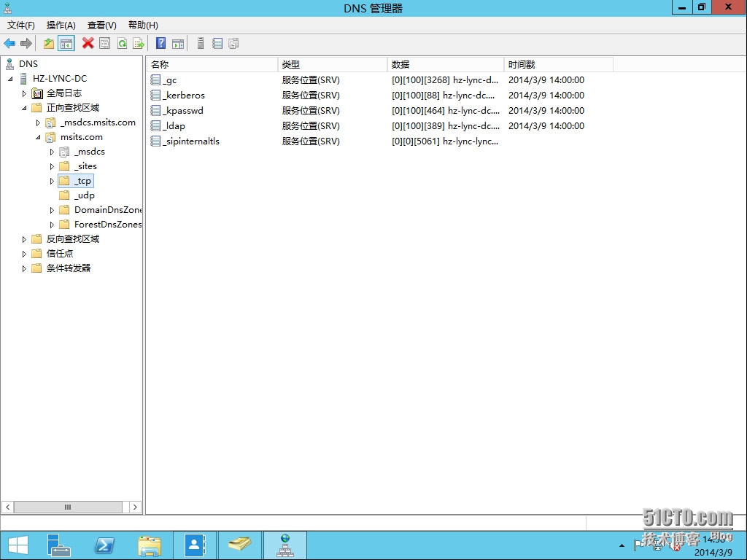Select the DNS root tree node
The image size is (747, 560).
[x=28, y=64]
